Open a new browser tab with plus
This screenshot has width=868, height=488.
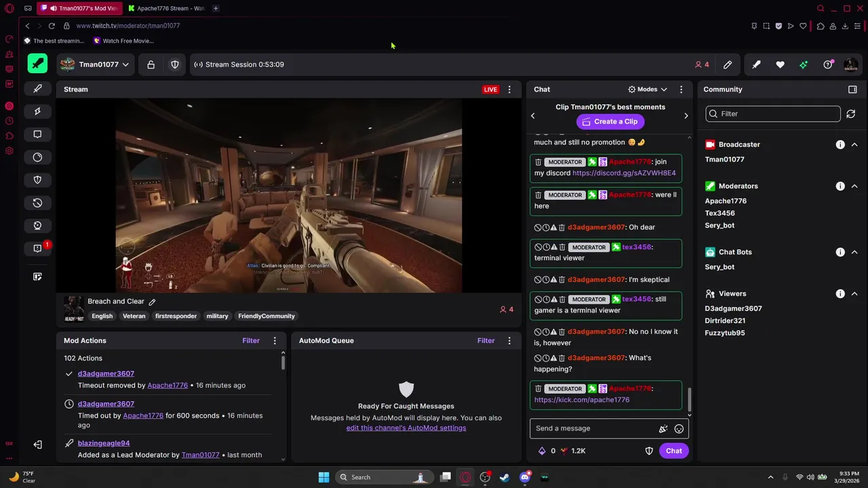pyautogui.click(x=216, y=8)
